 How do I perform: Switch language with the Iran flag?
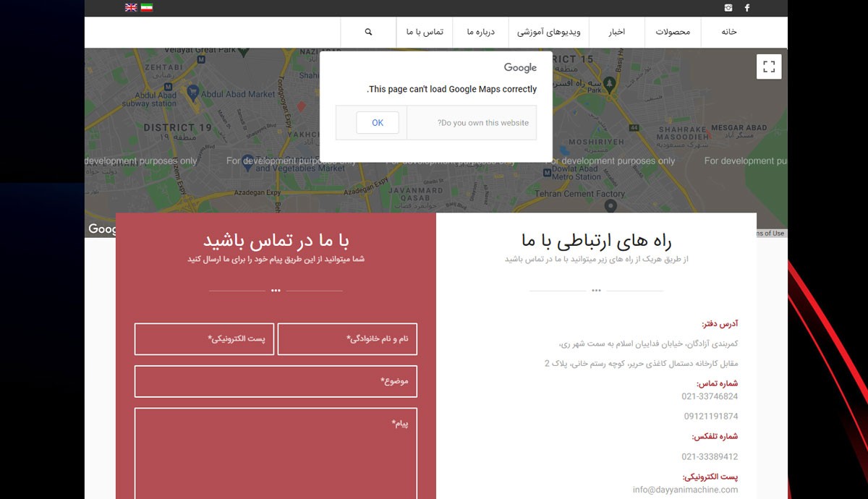[147, 7]
